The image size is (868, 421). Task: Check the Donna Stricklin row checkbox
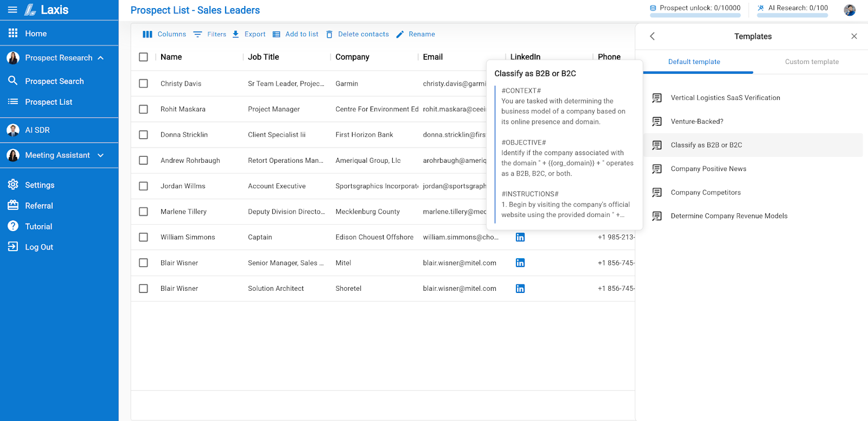pyautogui.click(x=143, y=135)
